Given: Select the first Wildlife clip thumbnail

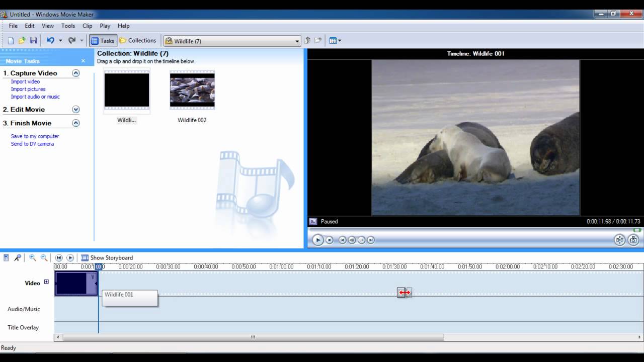Looking at the screenshot, I should pos(127,90).
